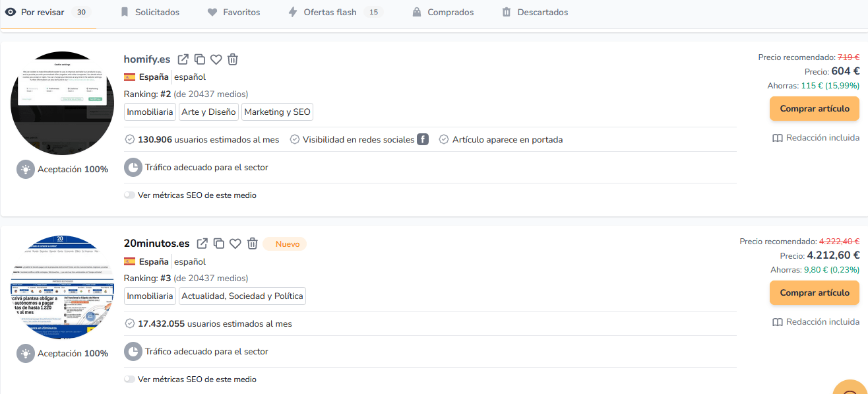This screenshot has height=394, width=868.
Task: Click check icon beside 130.906 usuarios
Action: [x=129, y=139]
